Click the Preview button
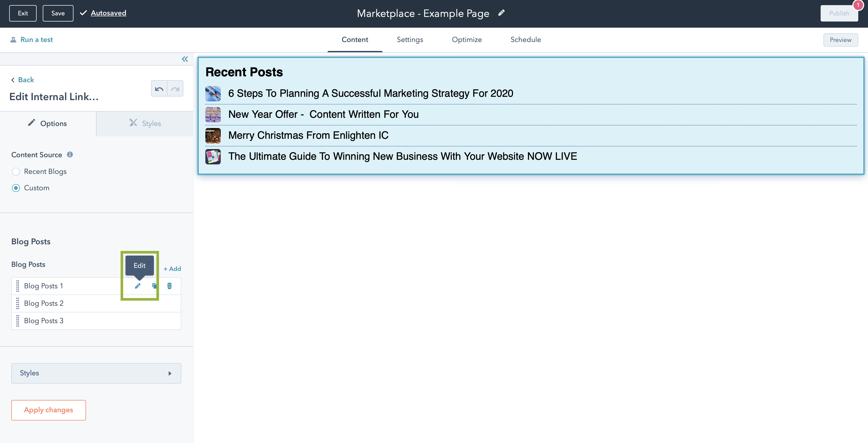The image size is (868, 443). pyautogui.click(x=840, y=40)
